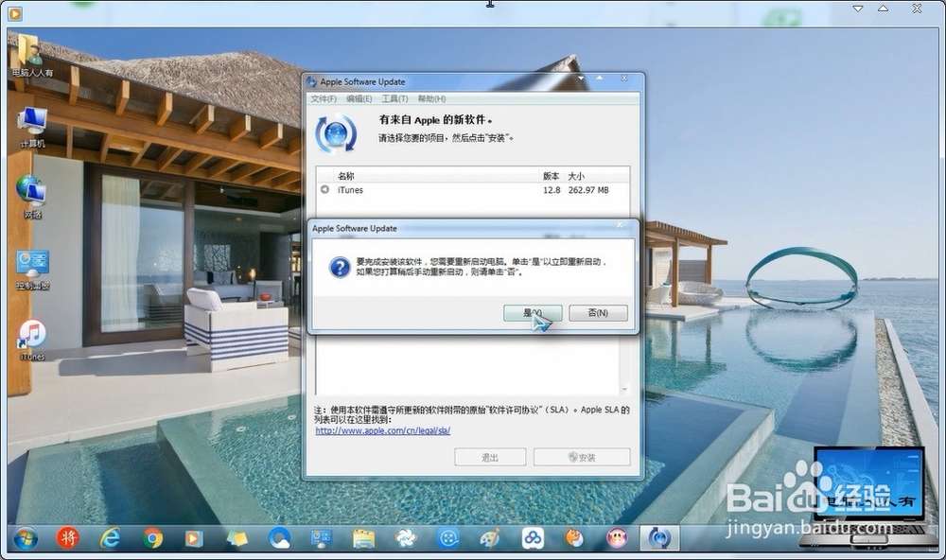The image size is (946, 560).
Task: Open the Control Panel taskbar icon
Action: [321, 537]
